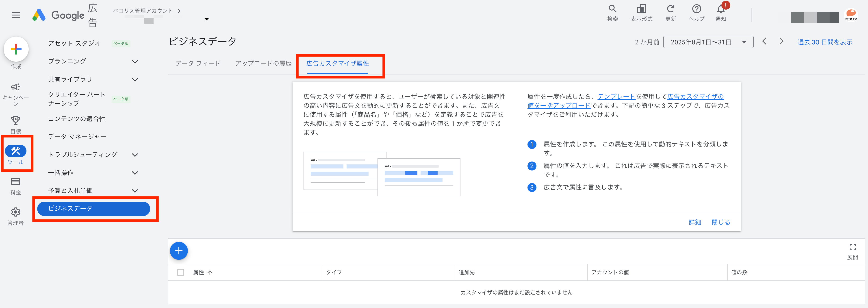Open the date range dropdown
The image size is (868, 308).
708,42
